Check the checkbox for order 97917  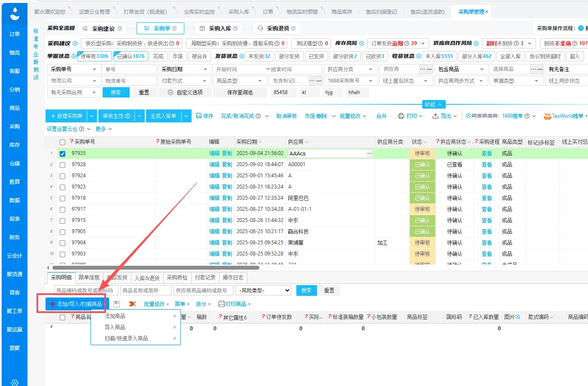tap(62, 210)
